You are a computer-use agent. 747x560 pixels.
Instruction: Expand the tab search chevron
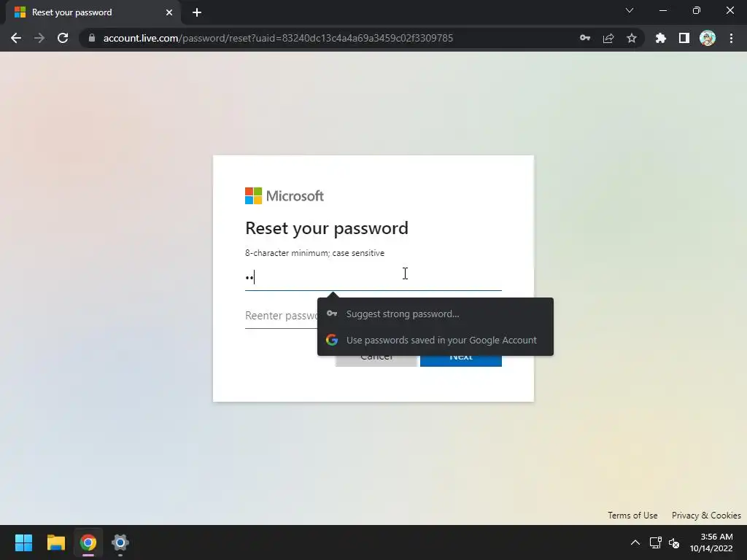pyautogui.click(x=630, y=10)
